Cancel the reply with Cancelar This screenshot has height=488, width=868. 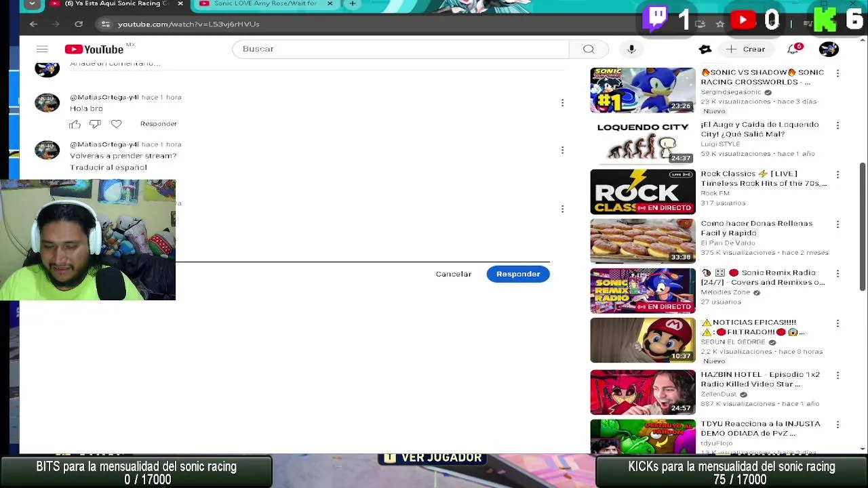[454, 274]
